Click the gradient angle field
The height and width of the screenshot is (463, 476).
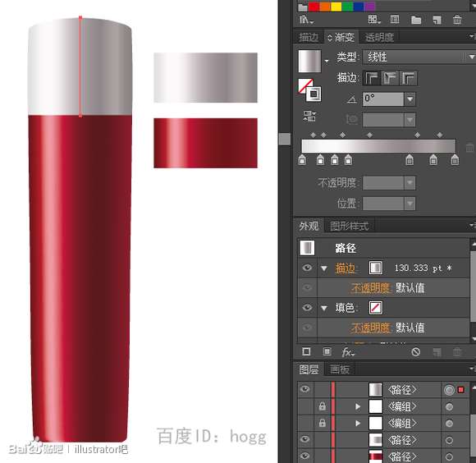383,99
